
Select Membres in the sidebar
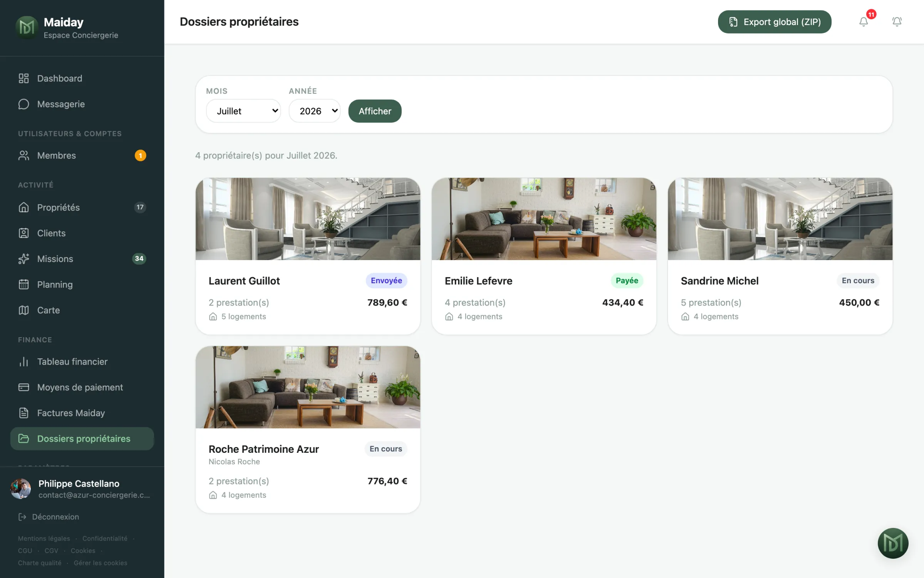82,155
